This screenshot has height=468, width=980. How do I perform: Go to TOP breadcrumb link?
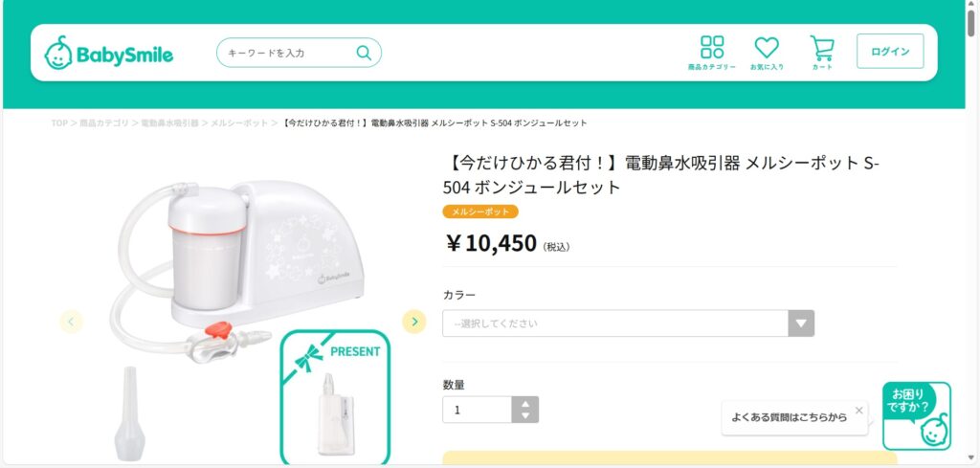click(x=59, y=123)
